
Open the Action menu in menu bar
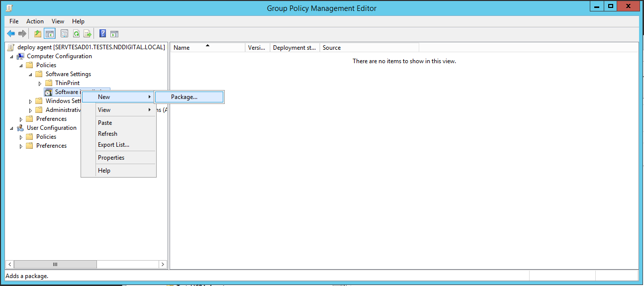click(x=35, y=21)
